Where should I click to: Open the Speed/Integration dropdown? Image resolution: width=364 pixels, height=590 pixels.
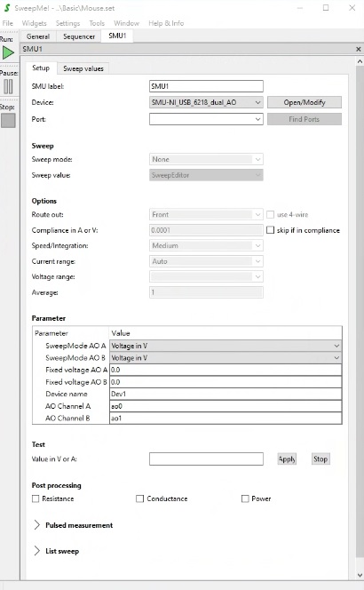tap(206, 246)
